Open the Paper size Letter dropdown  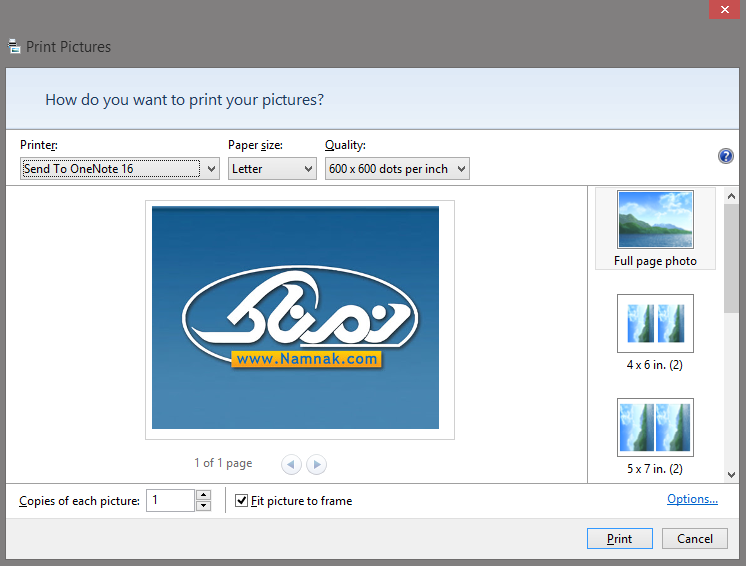(x=272, y=169)
